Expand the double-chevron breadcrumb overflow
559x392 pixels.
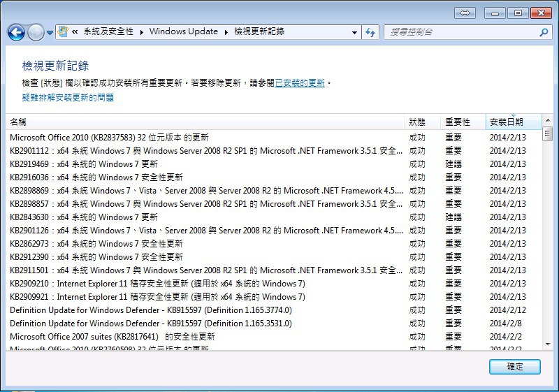(x=75, y=31)
